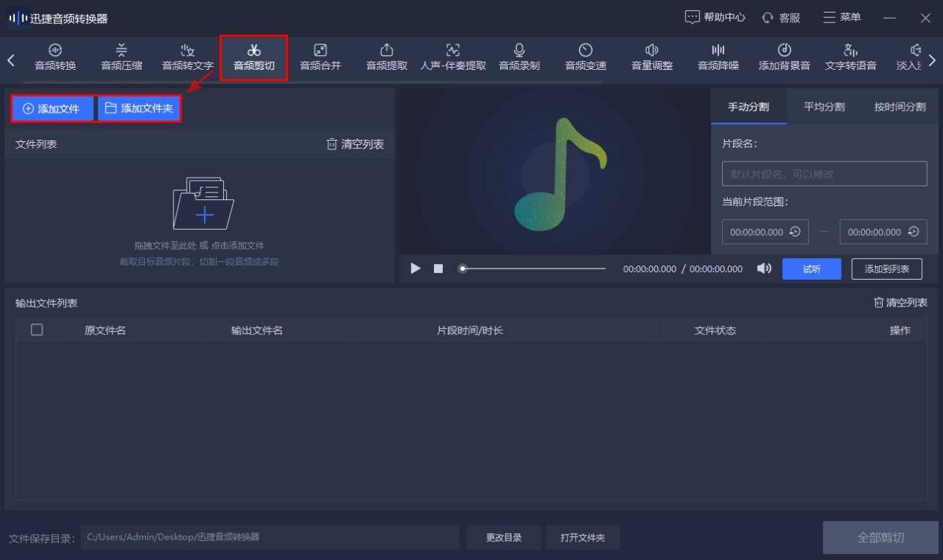Open the 音频提取 audio extract tool
The image size is (943, 560).
click(386, 57)
